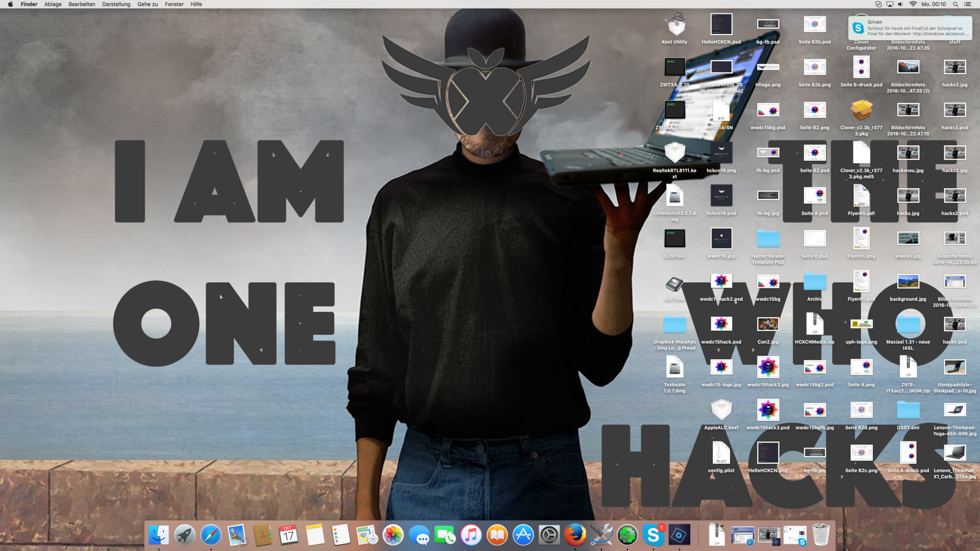The image size is (980, 551).
Task: Open the Gehe zu menu
Action: pyautogui.click(x=147, y=4)
